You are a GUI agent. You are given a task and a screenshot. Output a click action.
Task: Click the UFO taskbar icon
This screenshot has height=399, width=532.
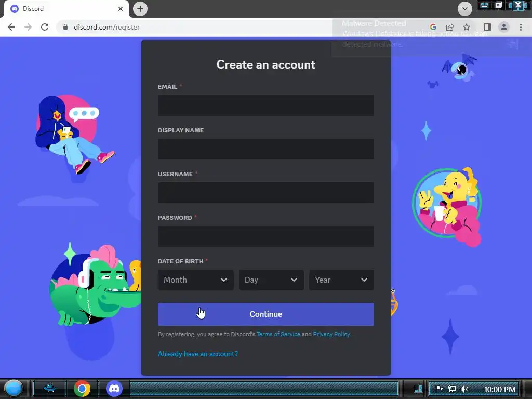coord(49,388)
